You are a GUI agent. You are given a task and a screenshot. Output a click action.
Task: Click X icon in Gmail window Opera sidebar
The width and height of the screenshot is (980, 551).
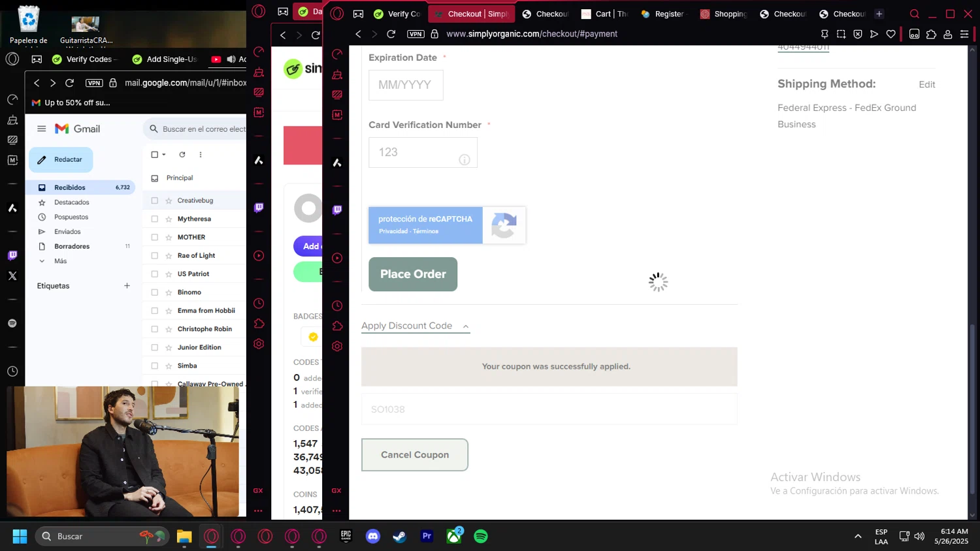[12, 275]
